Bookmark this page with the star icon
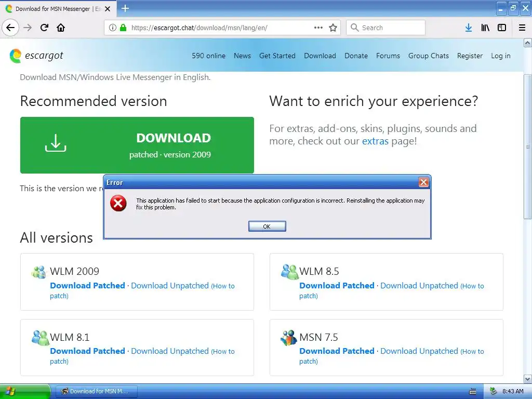The height and width of the screenshot is (399, 532). [x=333, y=28]
